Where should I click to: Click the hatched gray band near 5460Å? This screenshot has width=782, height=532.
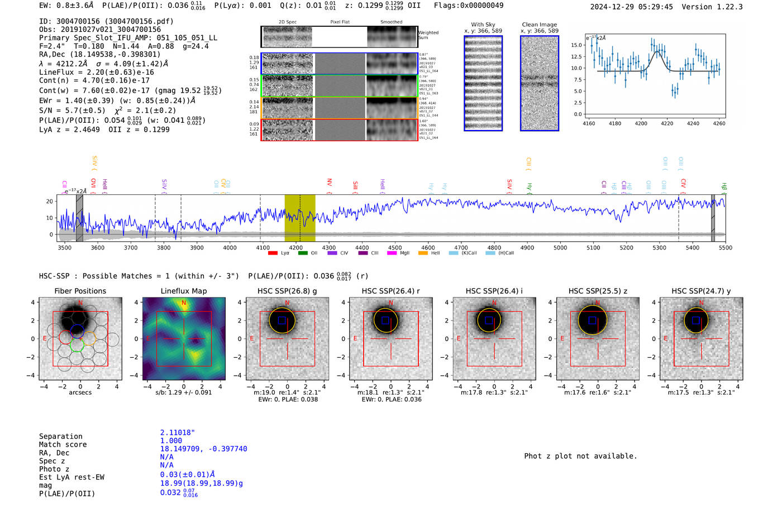[x=713, y=218]
